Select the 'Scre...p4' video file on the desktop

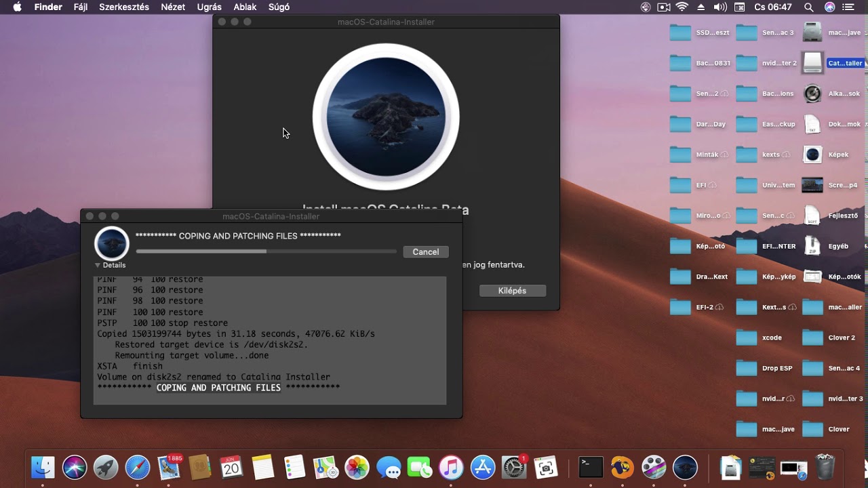click(812, 185)
